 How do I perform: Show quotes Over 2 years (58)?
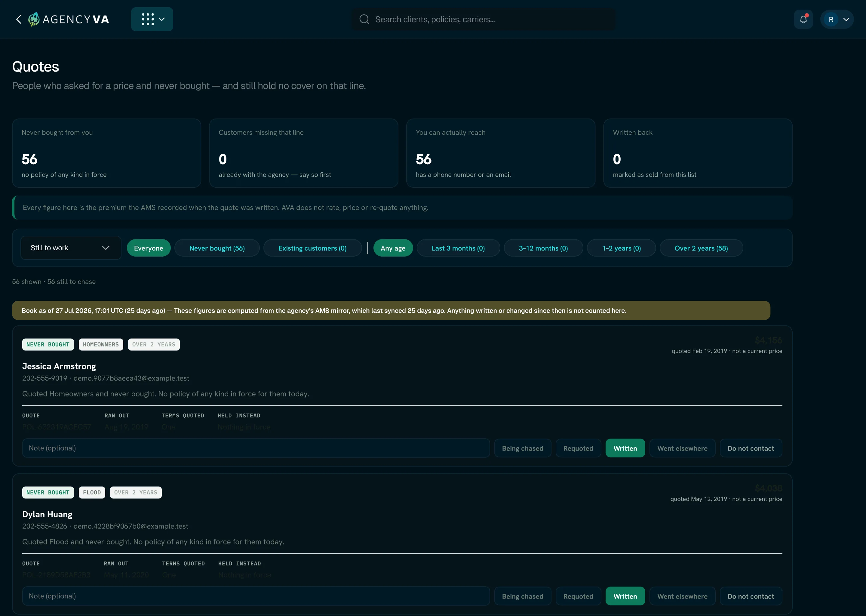(x=701, y=248)
